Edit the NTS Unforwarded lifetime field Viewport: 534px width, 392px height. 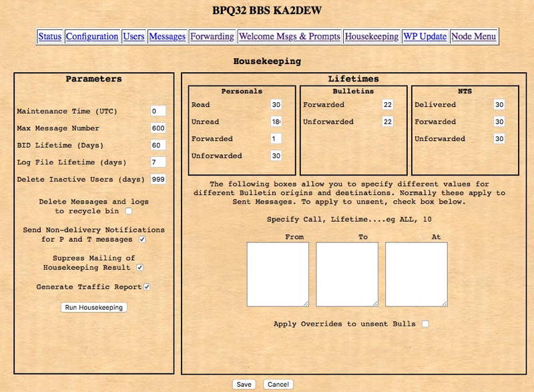click(x=499, y=139)
